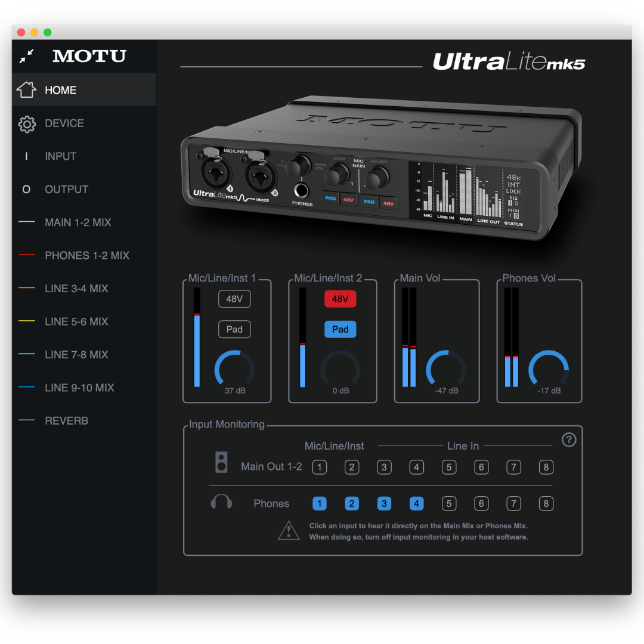Viewport: 644px width, 644px height.
Task: Open the MAIN 1-2 MIX page
Action: pos(84,222)
